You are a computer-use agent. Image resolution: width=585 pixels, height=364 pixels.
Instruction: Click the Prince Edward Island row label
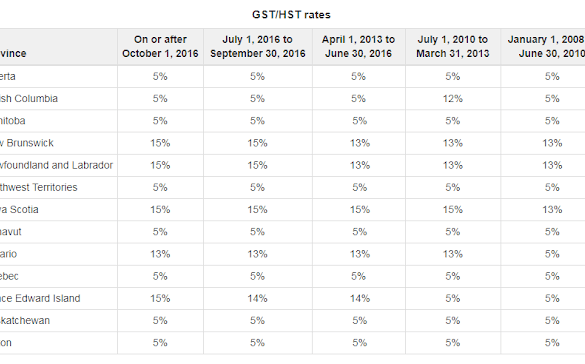40,298
